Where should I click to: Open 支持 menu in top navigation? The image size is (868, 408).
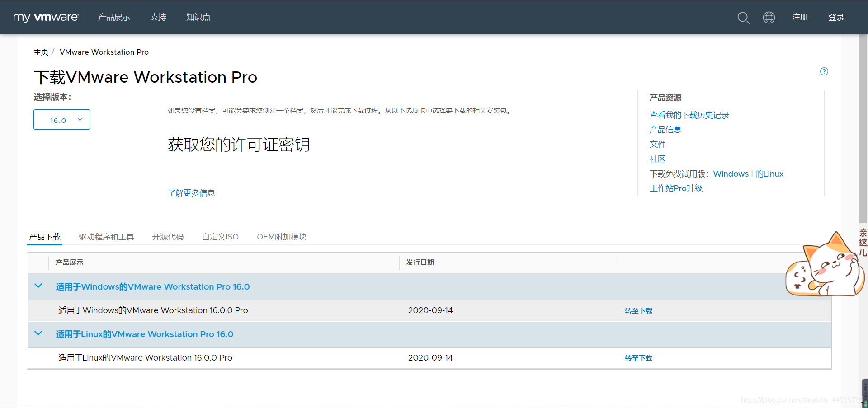point(158,17)
